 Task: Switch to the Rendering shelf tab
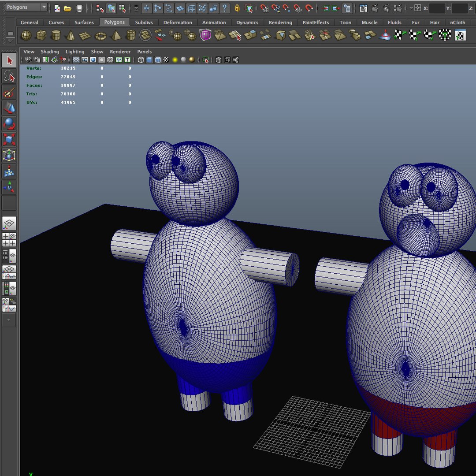click(x=280, y=22)
